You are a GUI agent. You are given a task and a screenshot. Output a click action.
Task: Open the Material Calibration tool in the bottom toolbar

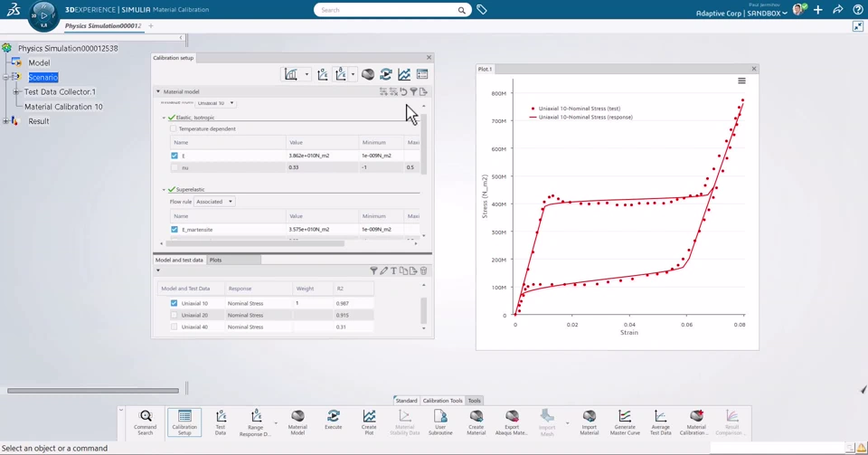tap(696, 422)
